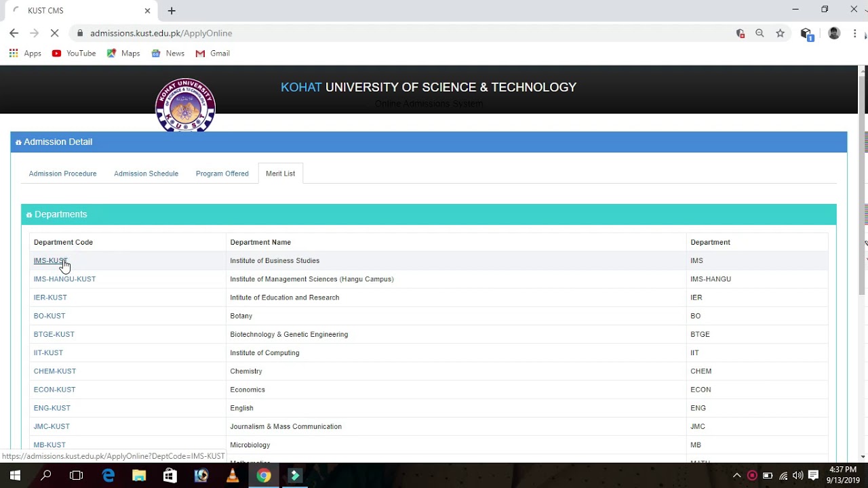
Task: Open Gmail bookmark
Action: tap(213, 54)
